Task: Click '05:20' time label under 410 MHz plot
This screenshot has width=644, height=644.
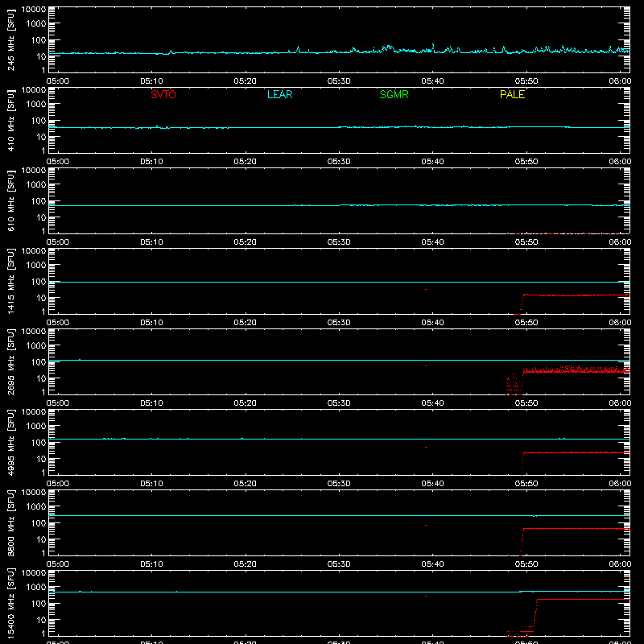Action: tap(246, 162)
